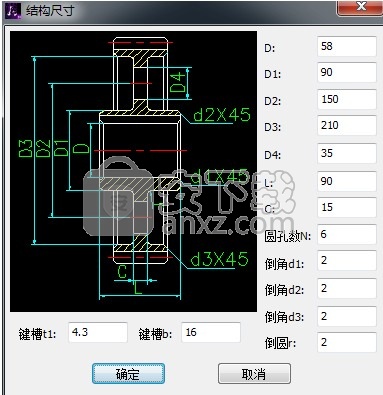
Task: Confirm with the 确定 button
Action: (128, 374)
